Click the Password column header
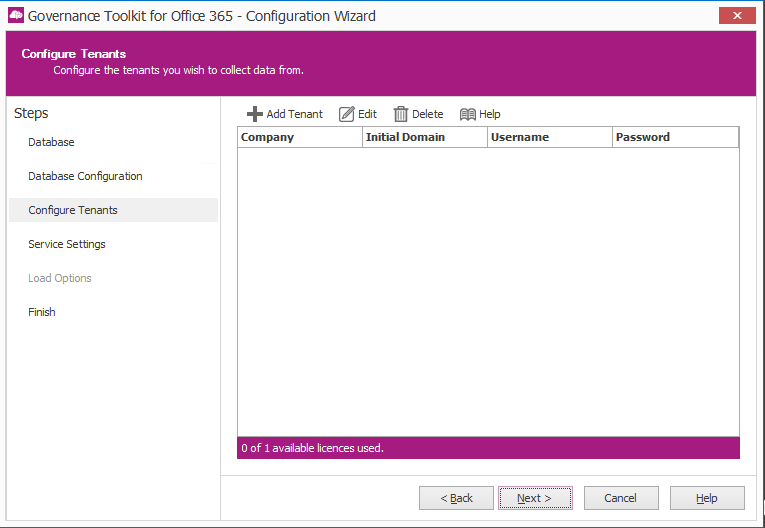 (674, 137)
